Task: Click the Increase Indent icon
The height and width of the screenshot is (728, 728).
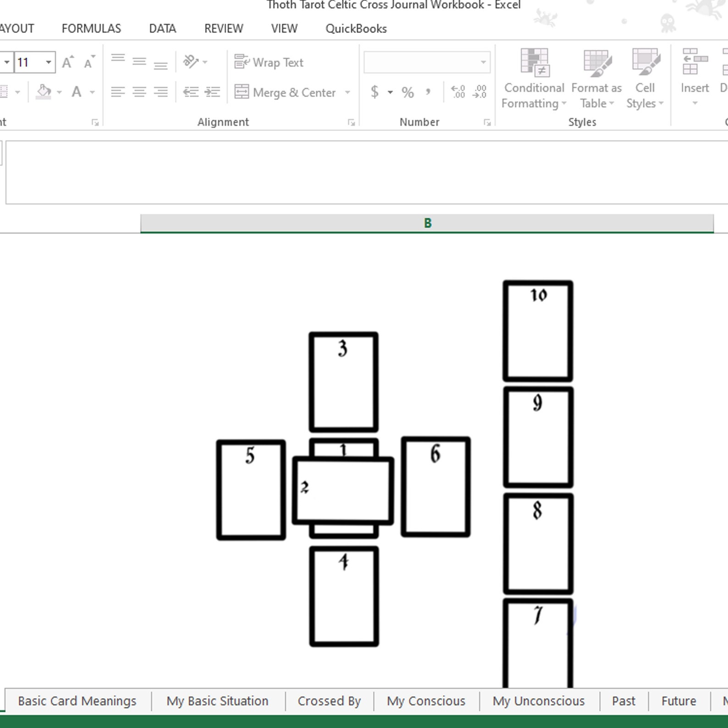Action: 212,92
